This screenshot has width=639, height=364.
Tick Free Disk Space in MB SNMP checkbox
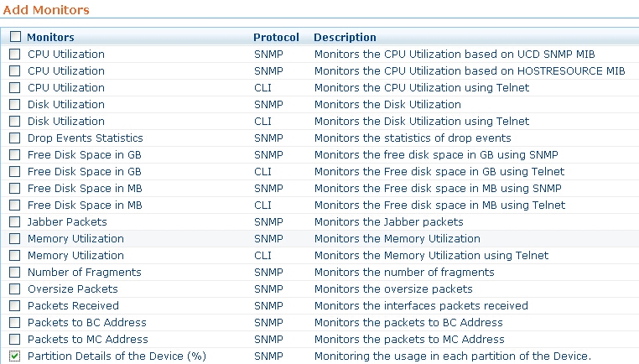click(x=15, y=188)
